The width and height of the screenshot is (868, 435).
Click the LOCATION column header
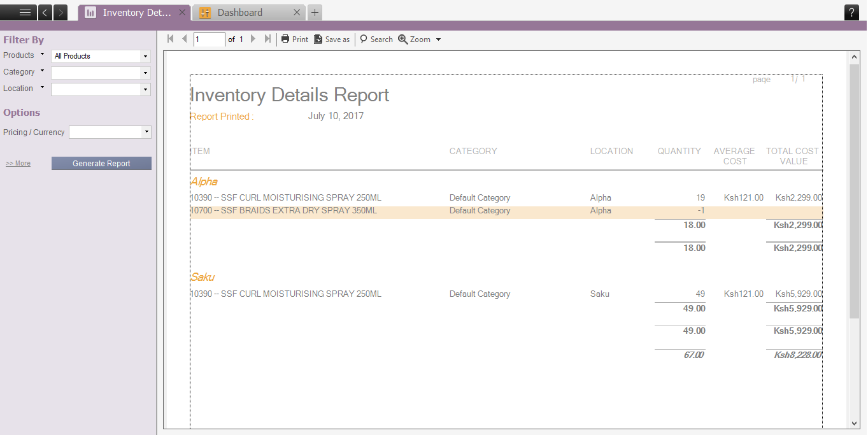pos(611,152)
